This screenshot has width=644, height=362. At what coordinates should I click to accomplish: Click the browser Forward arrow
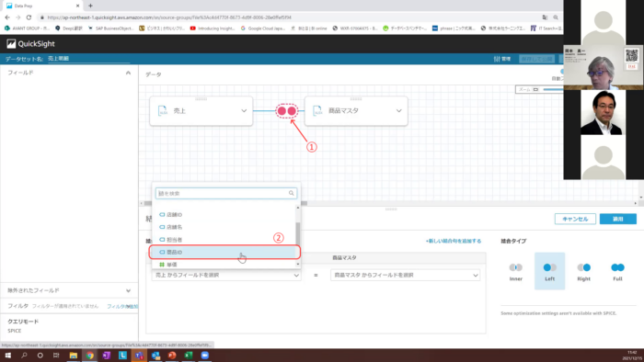tap(18, 17)
